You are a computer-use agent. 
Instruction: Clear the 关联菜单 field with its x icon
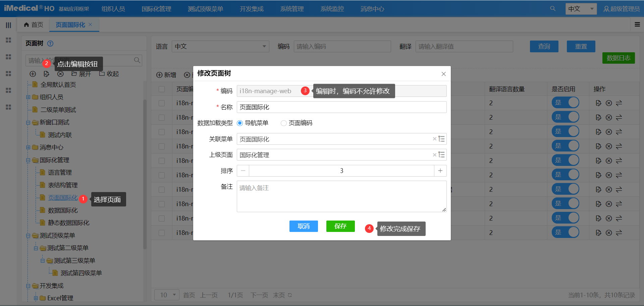tap(434, 139)
